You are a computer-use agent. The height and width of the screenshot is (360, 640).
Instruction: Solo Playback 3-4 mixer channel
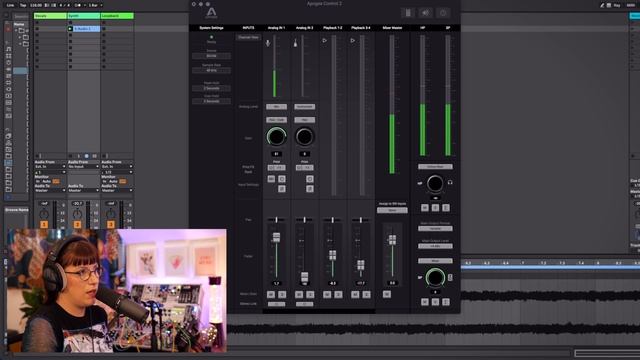tap(367, 294)
